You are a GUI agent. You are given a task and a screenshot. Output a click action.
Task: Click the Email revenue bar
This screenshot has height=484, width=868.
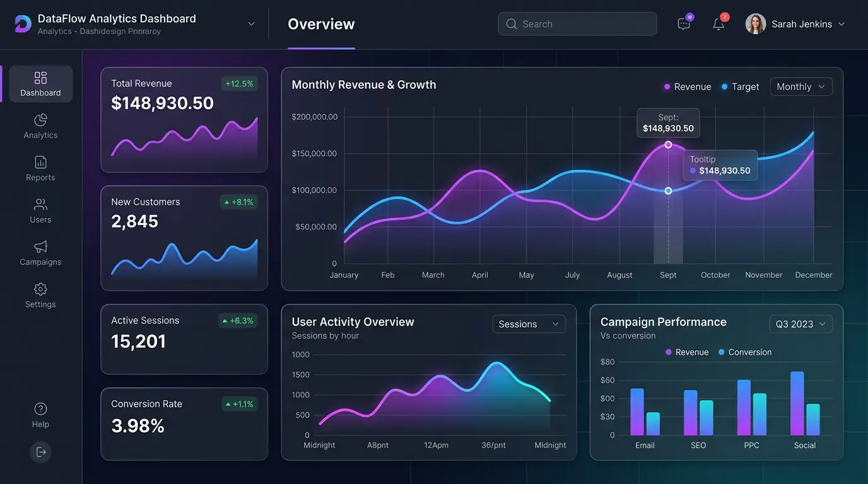637,412
